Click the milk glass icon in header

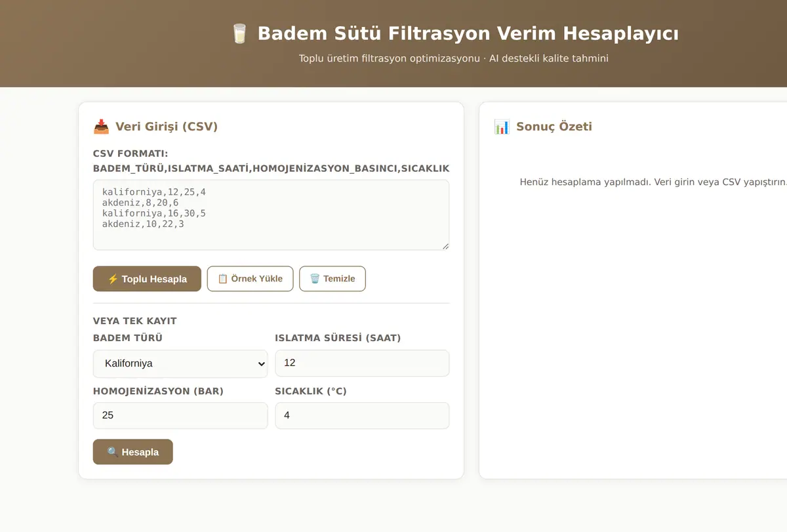click(x=239, y=33)
